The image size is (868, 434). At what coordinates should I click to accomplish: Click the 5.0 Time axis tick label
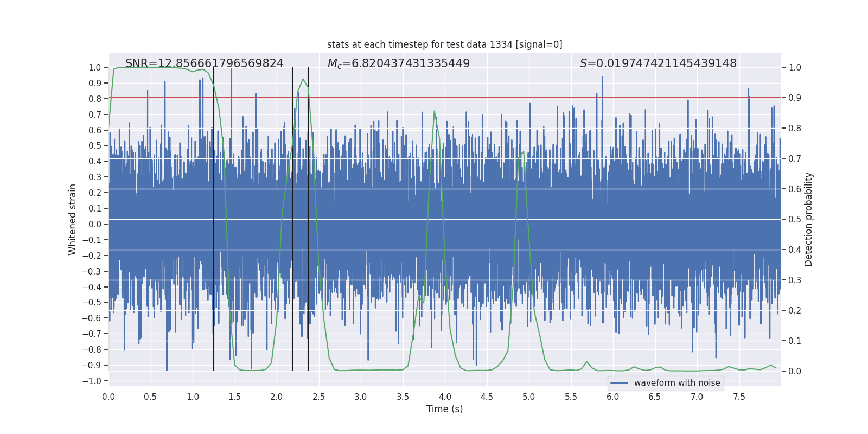coord(529,397)
